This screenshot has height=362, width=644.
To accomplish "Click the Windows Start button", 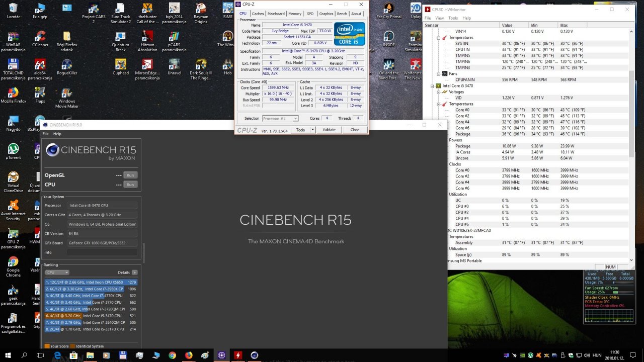I will pyautogui.click(x=8, y=355).
